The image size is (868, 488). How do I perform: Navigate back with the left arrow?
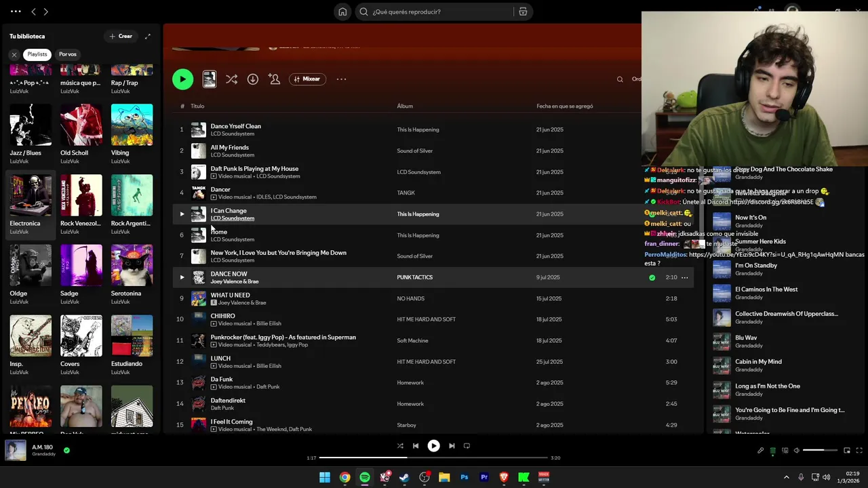pos(33,12)
